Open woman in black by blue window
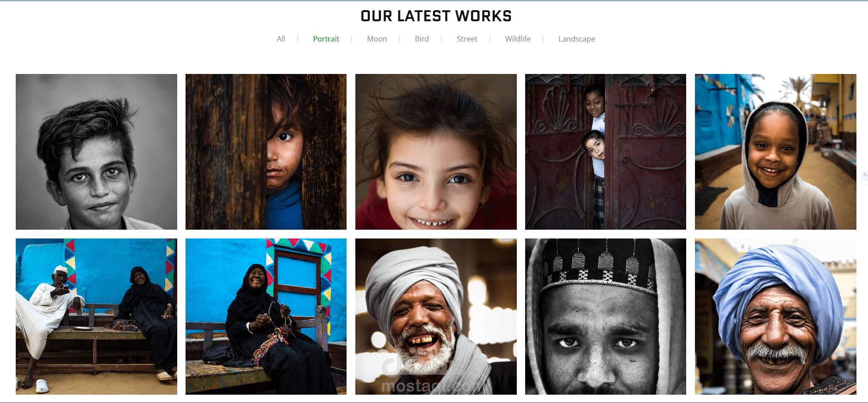This screenshot has width=868, height=403. point(266,317)
